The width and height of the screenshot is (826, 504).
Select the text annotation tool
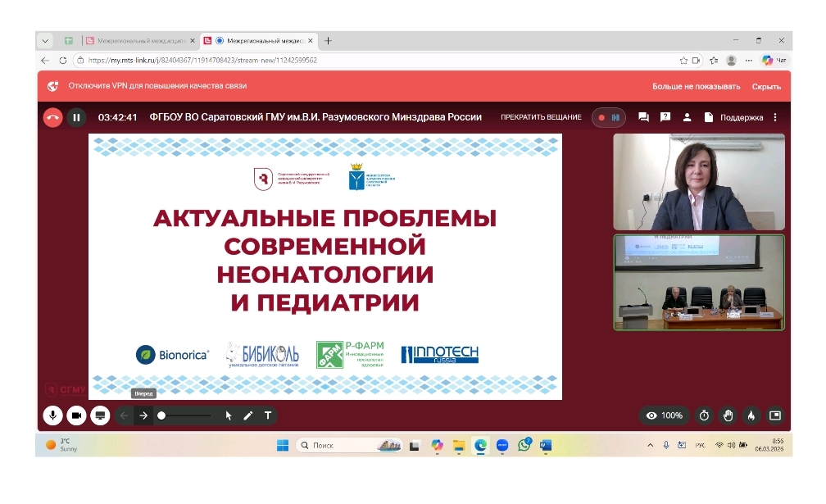tap(267, 415)
